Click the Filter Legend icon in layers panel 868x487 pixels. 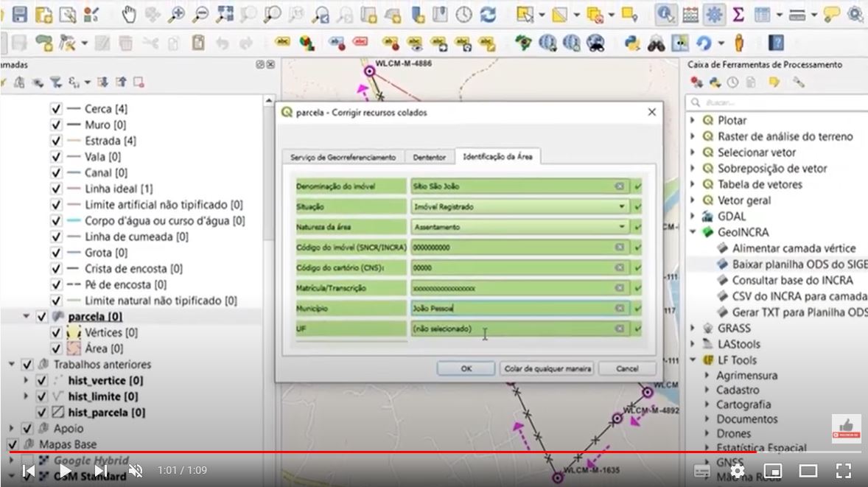56,83
